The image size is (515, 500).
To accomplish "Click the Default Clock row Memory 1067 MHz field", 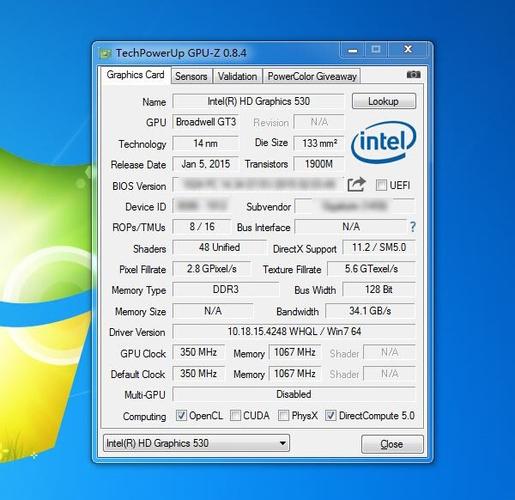I will [295, 373].
